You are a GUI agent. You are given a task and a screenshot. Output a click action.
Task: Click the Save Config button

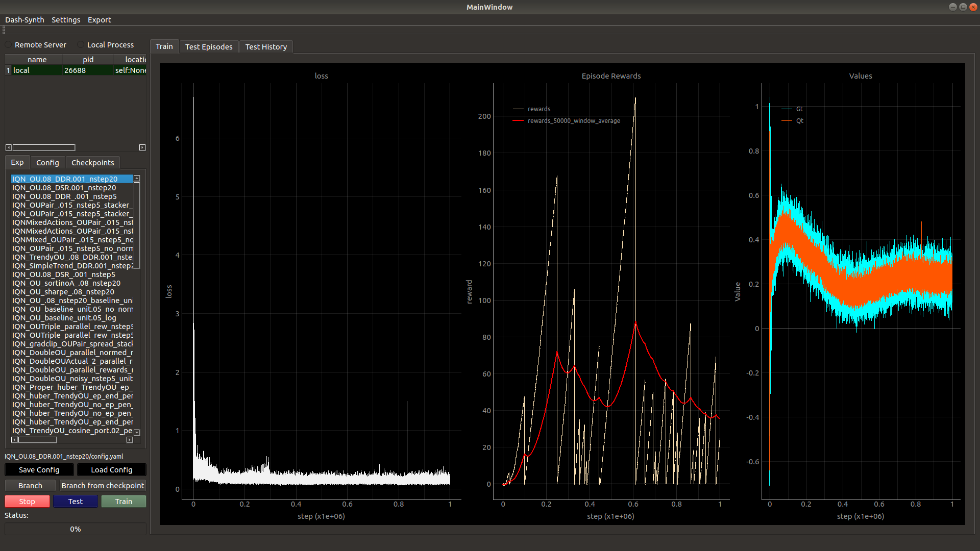[39, 470]
